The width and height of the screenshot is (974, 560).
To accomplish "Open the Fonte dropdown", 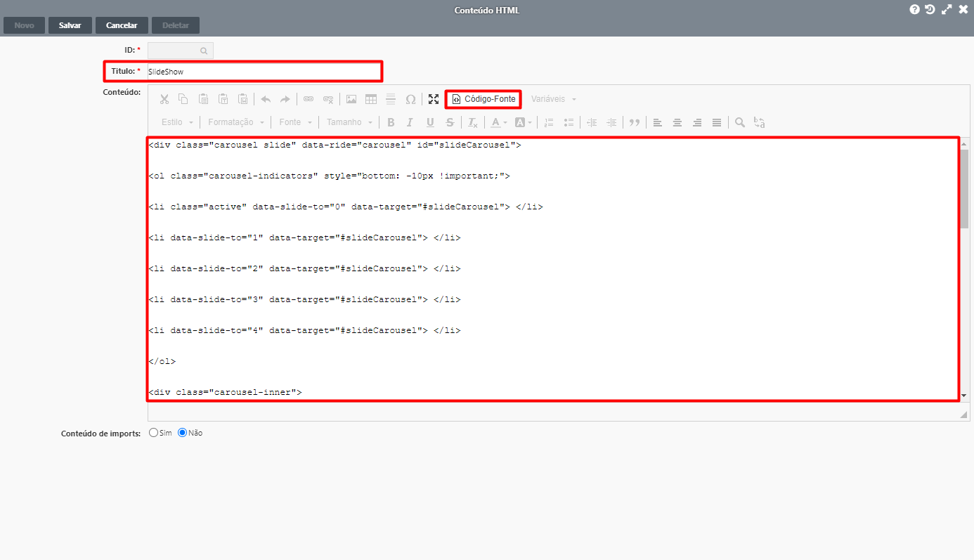I will (296, 122).
